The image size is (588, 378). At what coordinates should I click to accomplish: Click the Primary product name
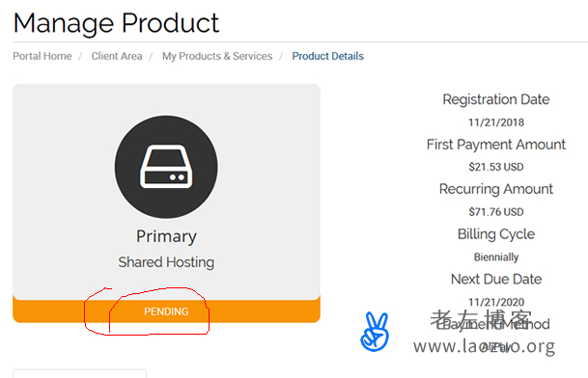click(166, 237)
